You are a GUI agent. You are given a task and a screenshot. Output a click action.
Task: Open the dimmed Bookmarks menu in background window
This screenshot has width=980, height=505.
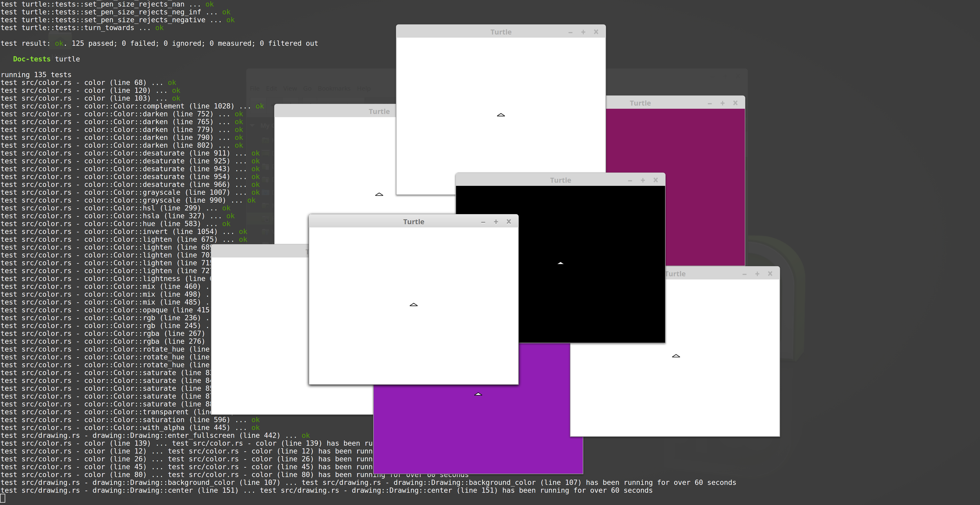pos(334,89)
